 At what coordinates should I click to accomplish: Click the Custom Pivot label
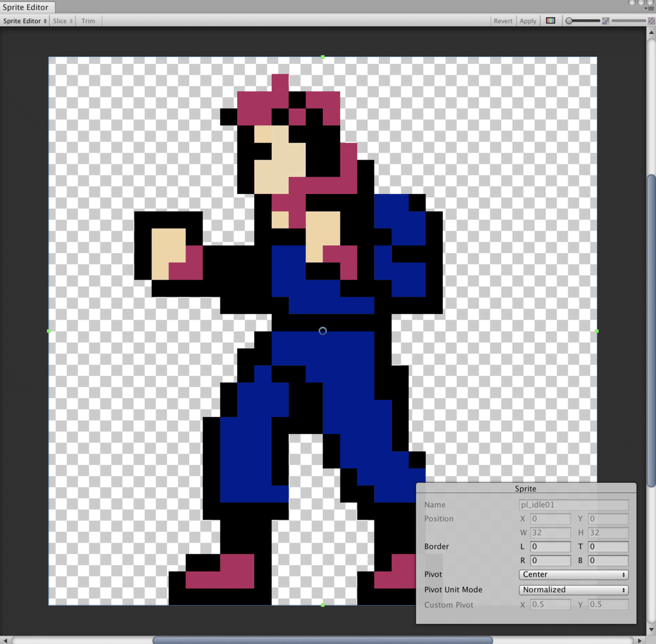449,605
